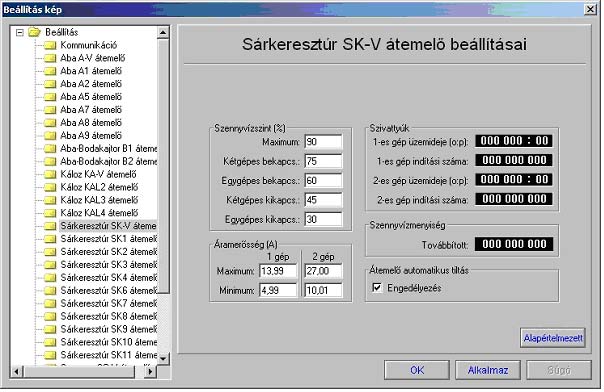This screenshot has width=604, height=392.
Task: Click 1 gép Minimum current field 4,99
Action: pyautogui.click(x=278, y=290)
